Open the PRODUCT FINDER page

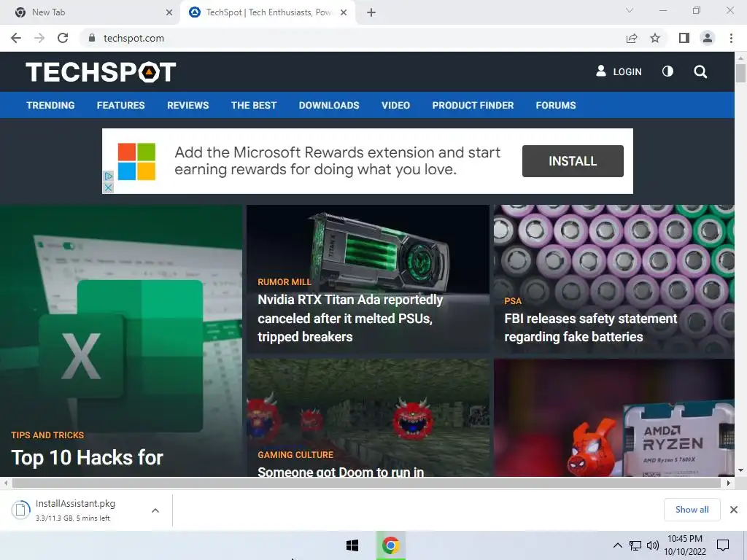tap(473, 105)
